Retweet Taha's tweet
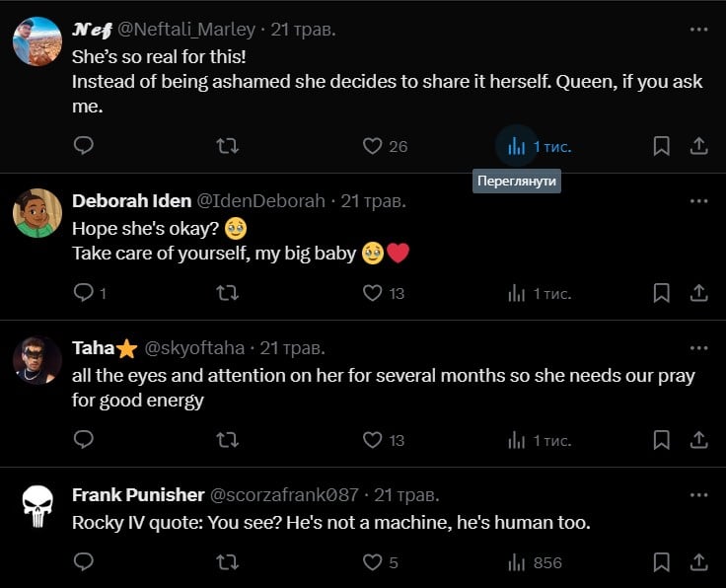This screenshot has height=588, width=726. [227, 440]
